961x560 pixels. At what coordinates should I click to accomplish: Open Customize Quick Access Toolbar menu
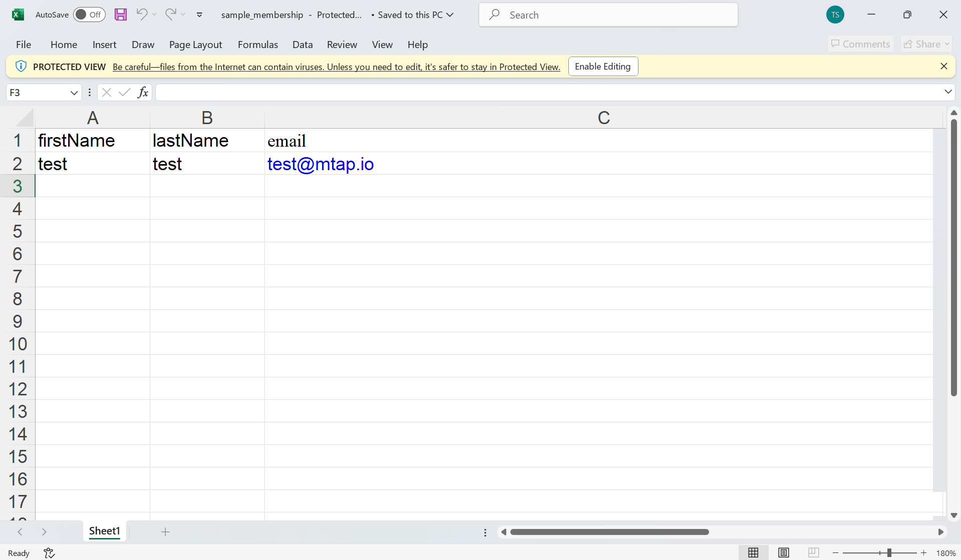tap(199, 15)
